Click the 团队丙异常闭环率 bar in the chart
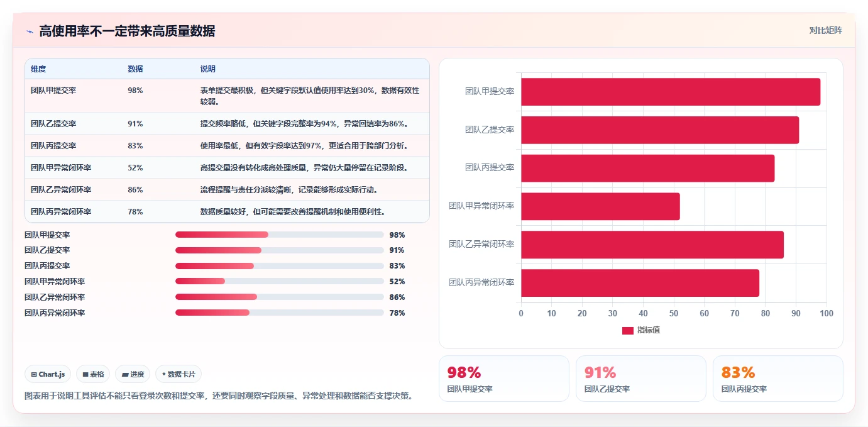The image size is (868, 427). pos(640,283)
